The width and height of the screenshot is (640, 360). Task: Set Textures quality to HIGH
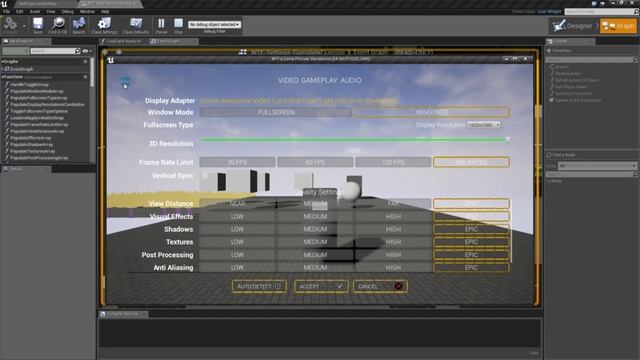click(x=393, y=242)
